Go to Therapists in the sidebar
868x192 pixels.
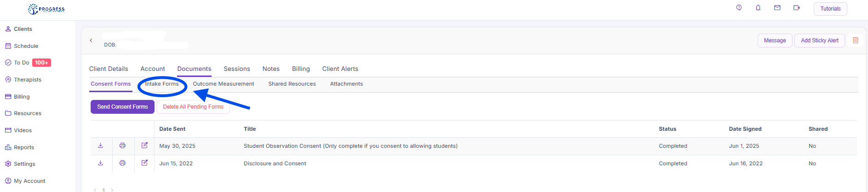(x=28, y=80)
